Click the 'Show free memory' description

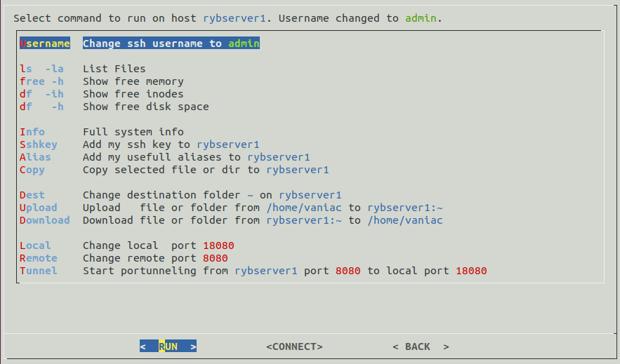click(x=133, y=81)
